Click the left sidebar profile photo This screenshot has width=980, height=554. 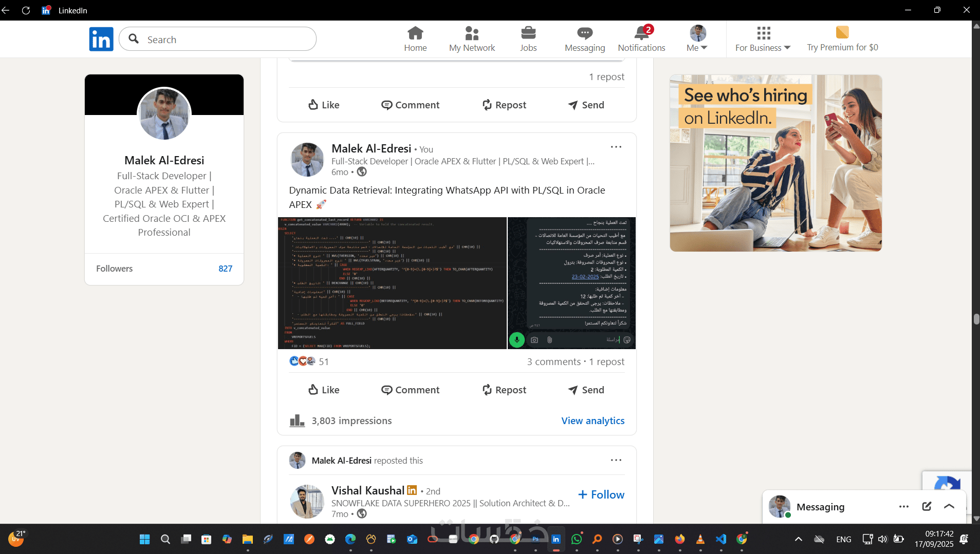164,113
